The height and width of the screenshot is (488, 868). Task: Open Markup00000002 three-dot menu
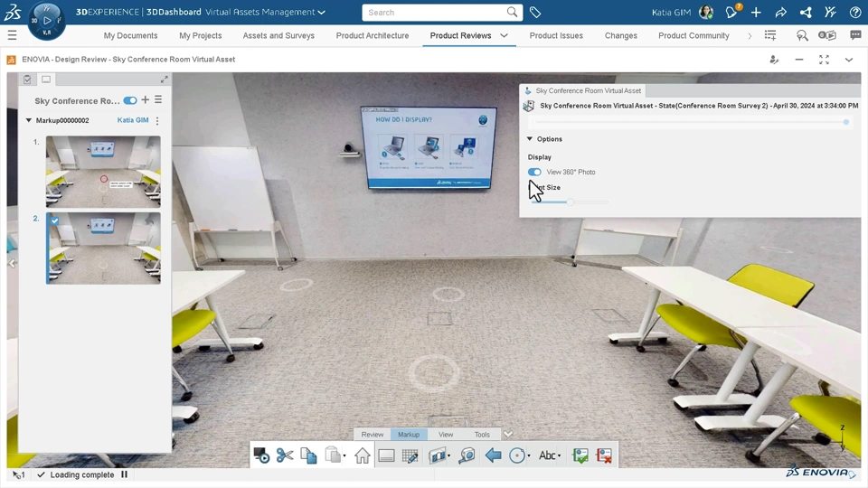pos(157,120)
